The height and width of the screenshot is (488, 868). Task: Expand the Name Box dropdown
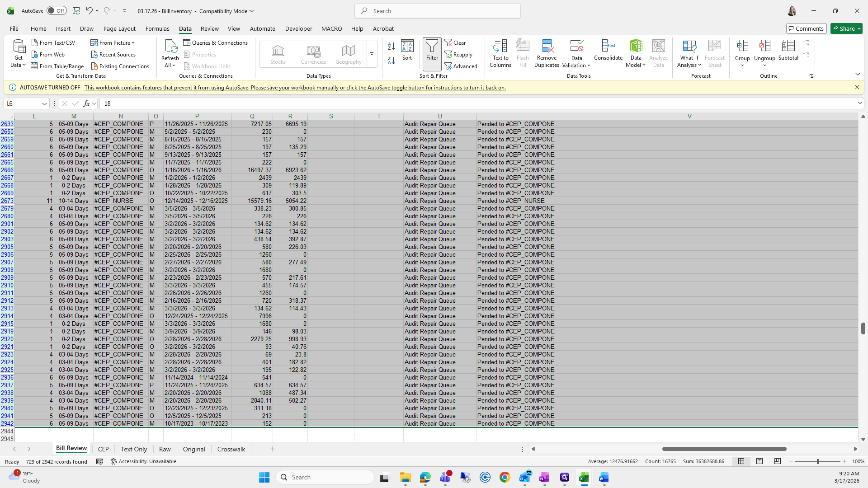[x=44, y=103]
